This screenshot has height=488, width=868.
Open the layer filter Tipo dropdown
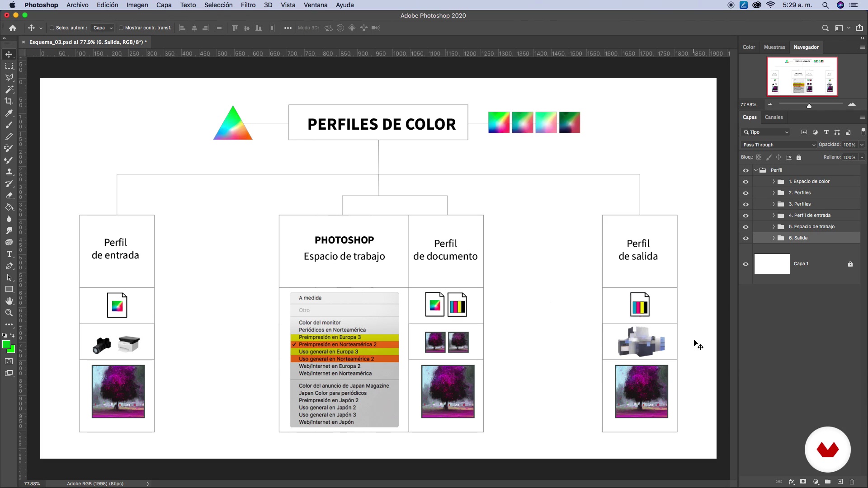[x=765, y=132]
